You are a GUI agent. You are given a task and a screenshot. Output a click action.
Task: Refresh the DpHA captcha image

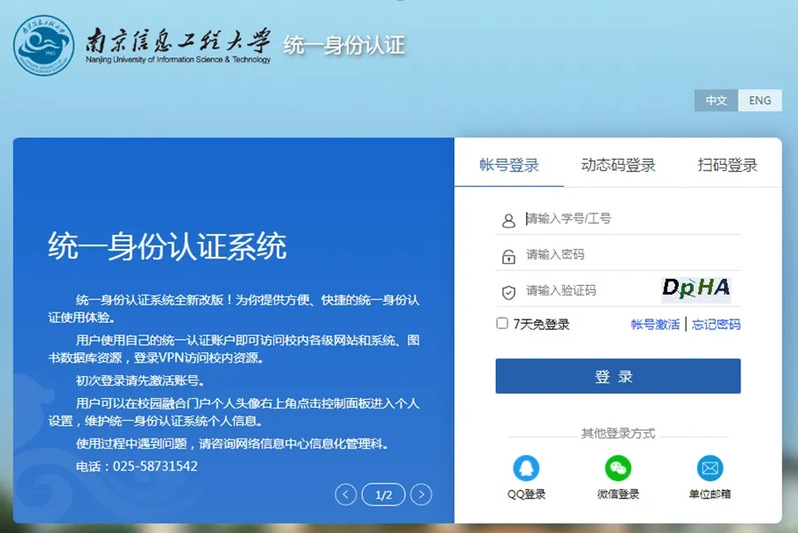click(x=696, y=288)
